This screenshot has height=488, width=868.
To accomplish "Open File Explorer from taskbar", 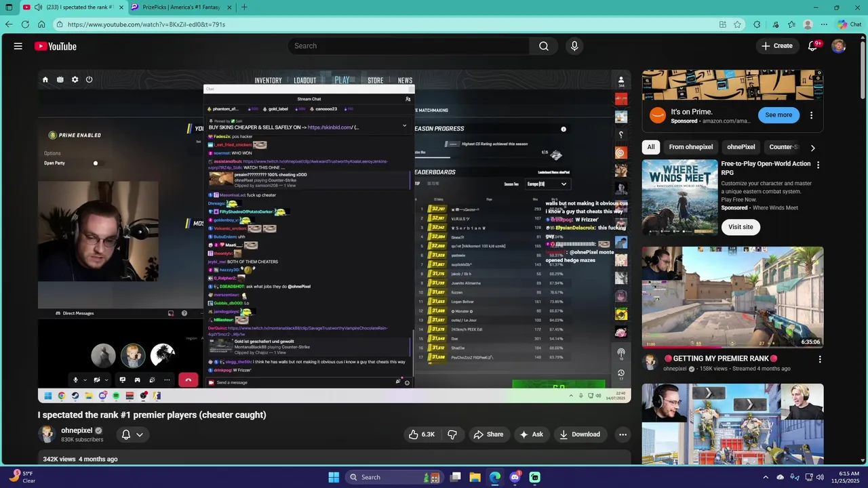I will coord(475,477).
